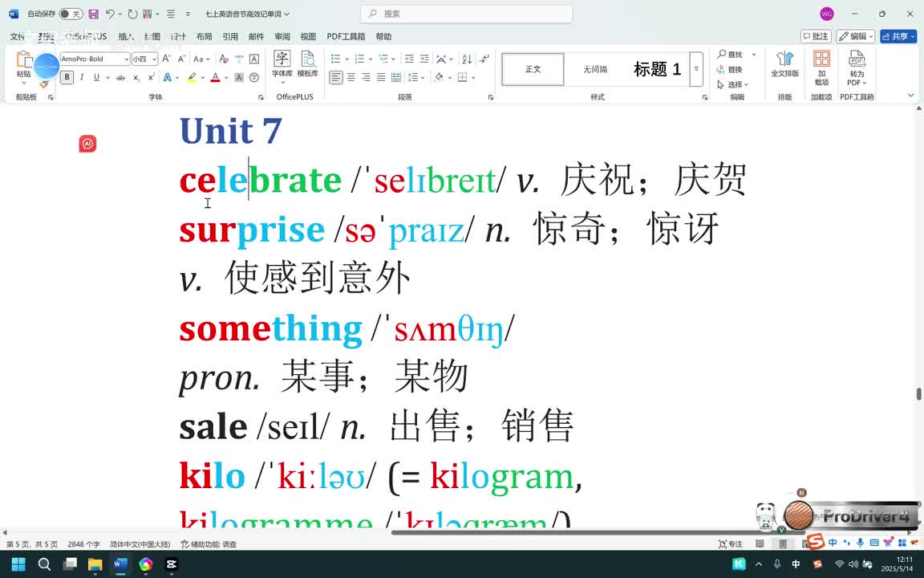The image size is (924, 578).
Task: Toggle Subscript formatting
Action: (136, 77)
